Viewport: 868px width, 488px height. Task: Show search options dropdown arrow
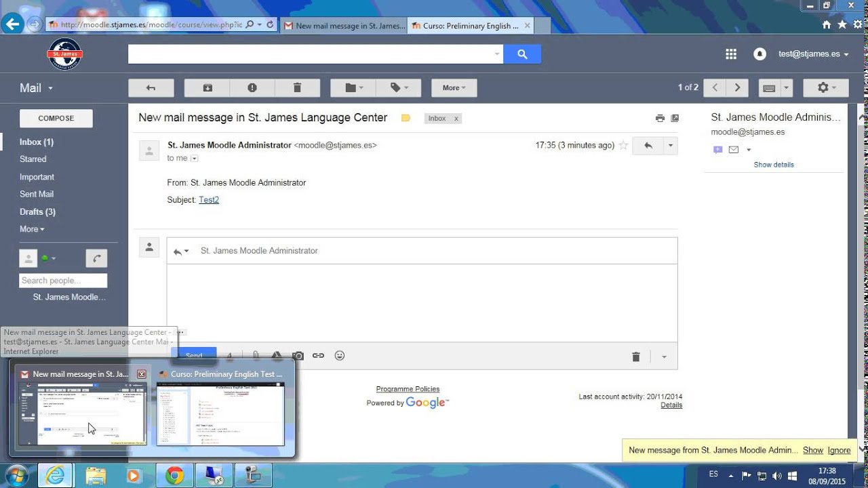pyautogui.click(x=497, y=54)
